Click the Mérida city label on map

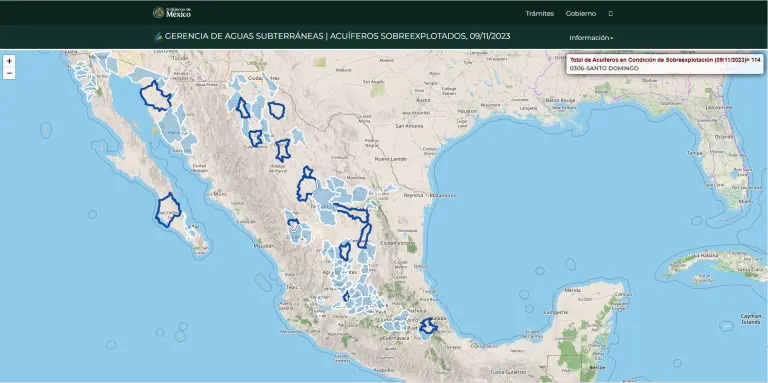point(572,290)
